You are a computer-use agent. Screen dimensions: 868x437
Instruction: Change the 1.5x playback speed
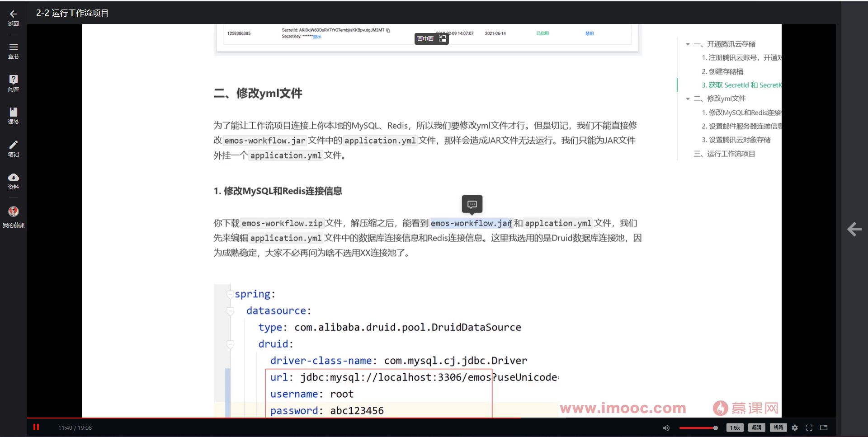[735, 428]
